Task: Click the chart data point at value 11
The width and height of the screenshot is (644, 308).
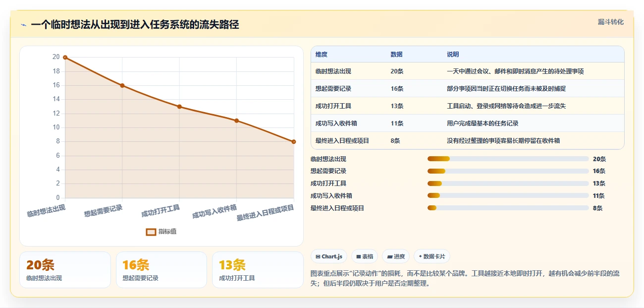Action: click(236, 121)
